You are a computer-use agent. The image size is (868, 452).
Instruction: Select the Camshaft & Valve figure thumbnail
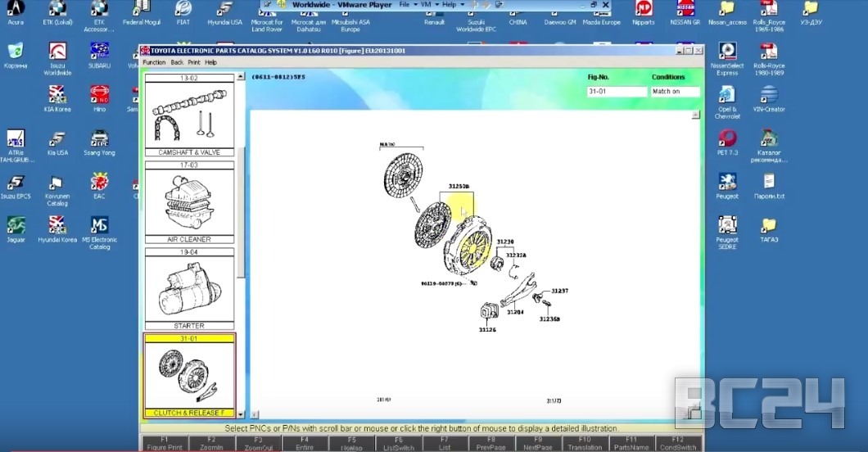189,115
